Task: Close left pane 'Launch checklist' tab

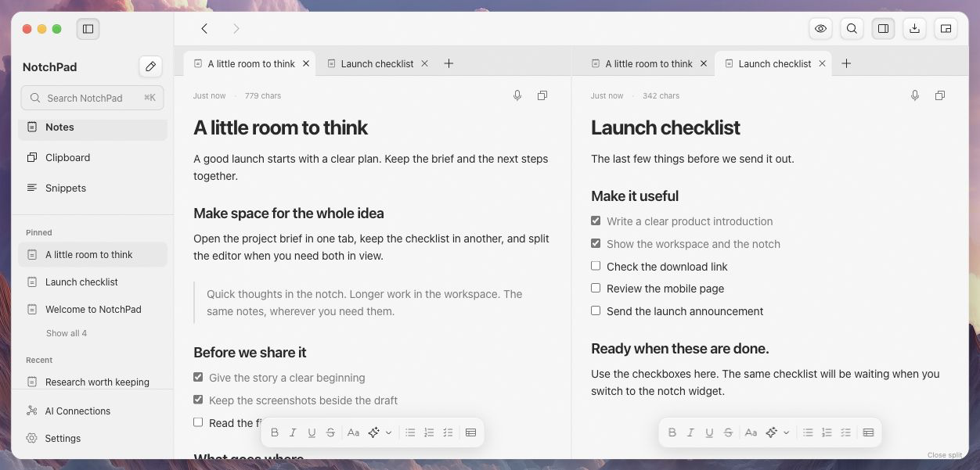Action: pos(425,63)
